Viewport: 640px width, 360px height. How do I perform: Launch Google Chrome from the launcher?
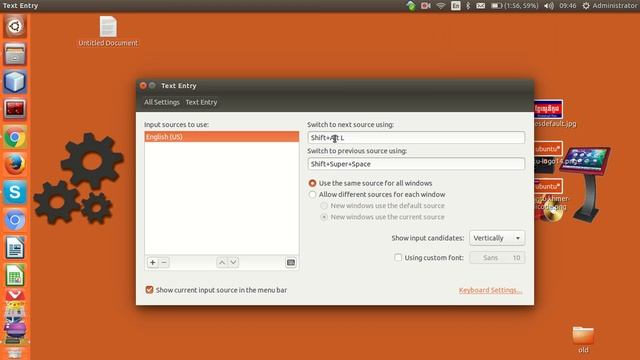point(15,137)
